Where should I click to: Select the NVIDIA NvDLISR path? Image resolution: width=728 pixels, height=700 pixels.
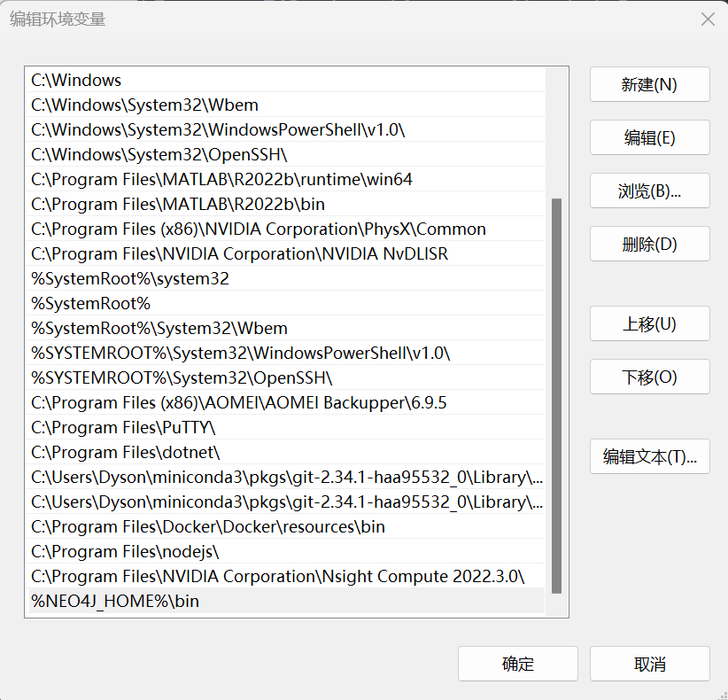click(x=285, y=253)
